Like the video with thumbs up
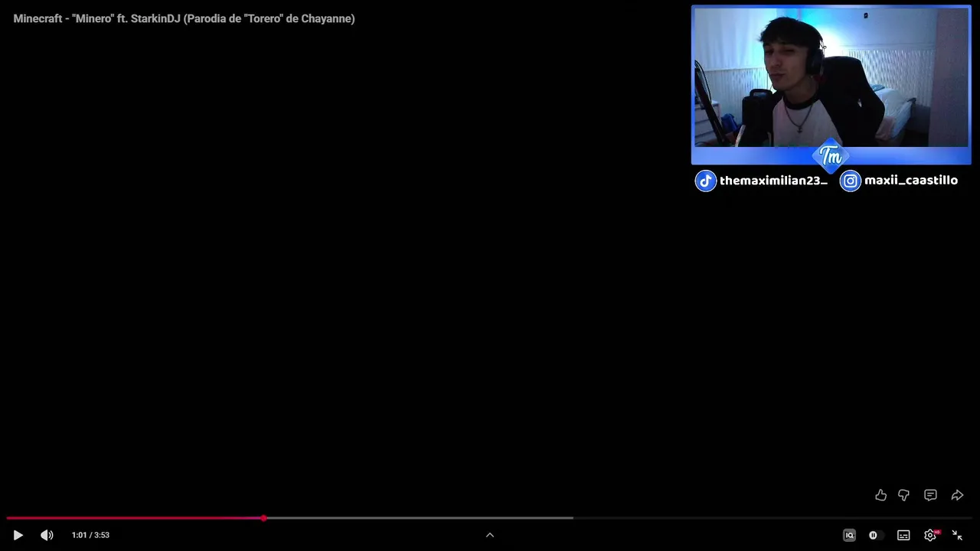The height and width of the screenshot is (551, 980). (880, 495)
